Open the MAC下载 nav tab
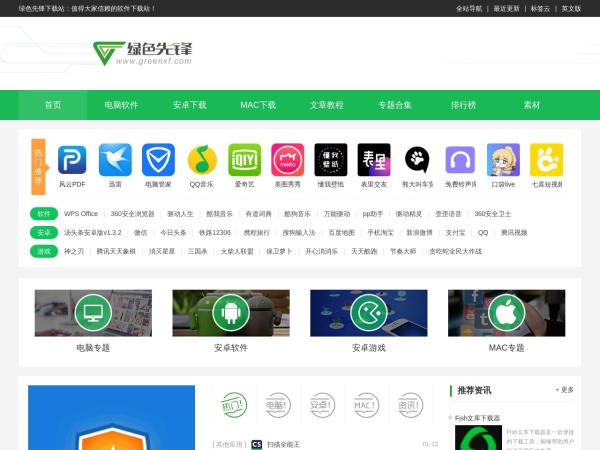The height and width of the screenshot is (450, 600). pyautogui.click(x=258, y=105)
